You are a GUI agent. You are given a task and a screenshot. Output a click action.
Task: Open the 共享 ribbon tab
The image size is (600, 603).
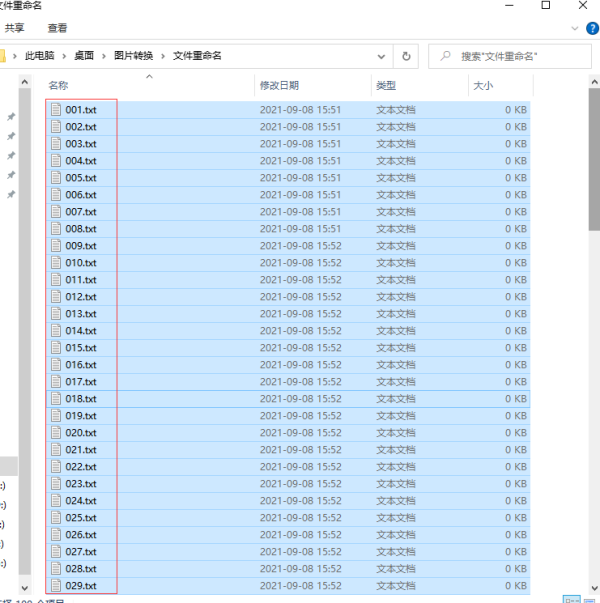tap(15, 28)
